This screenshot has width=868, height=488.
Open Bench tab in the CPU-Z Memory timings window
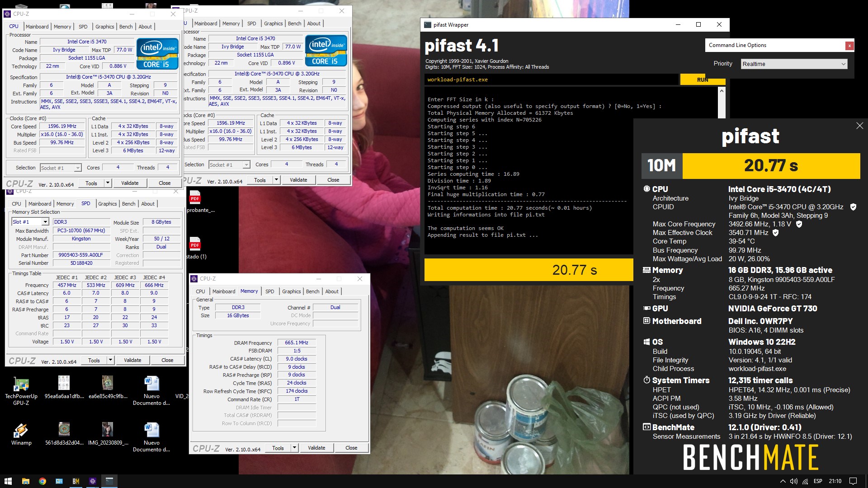312,291
